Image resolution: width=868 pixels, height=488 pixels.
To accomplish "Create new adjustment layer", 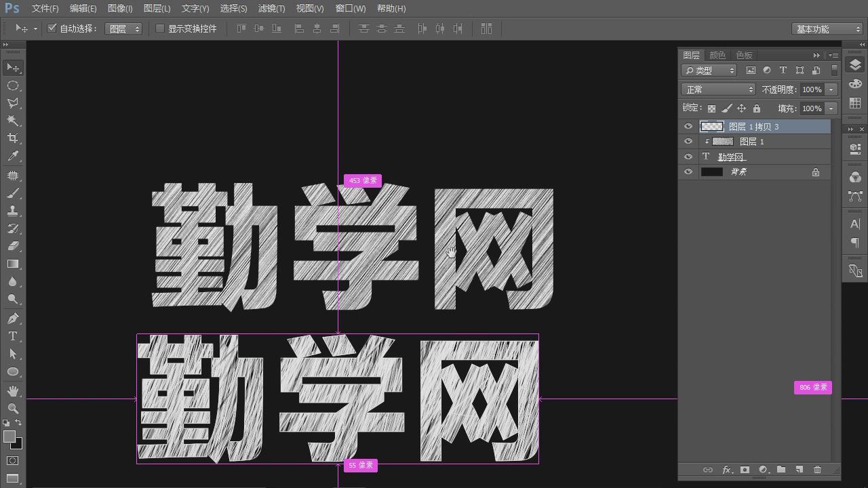I will [763, 470].
